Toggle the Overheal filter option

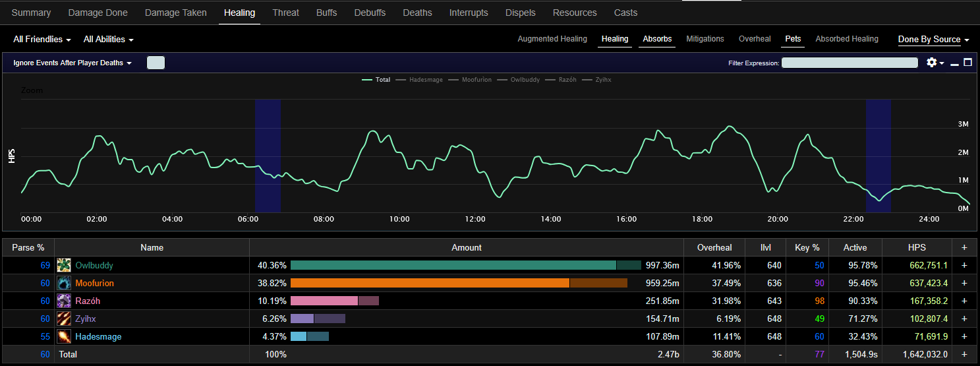point(755,39)
